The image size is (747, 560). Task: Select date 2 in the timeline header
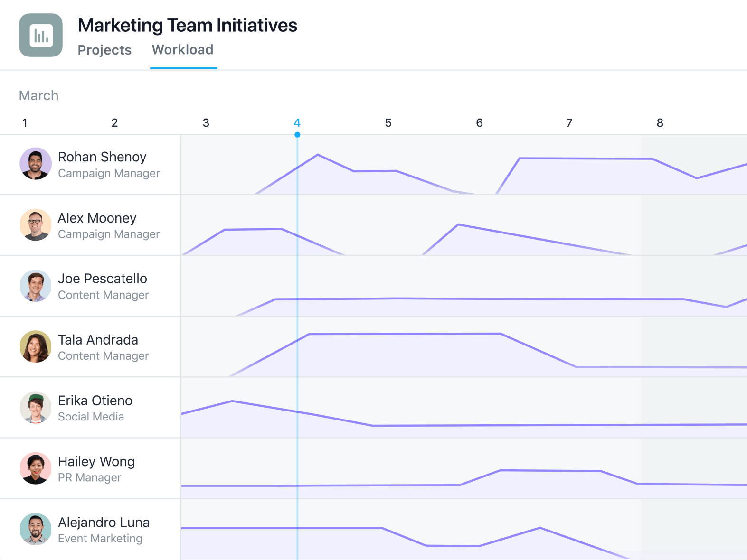coord(115,123)
